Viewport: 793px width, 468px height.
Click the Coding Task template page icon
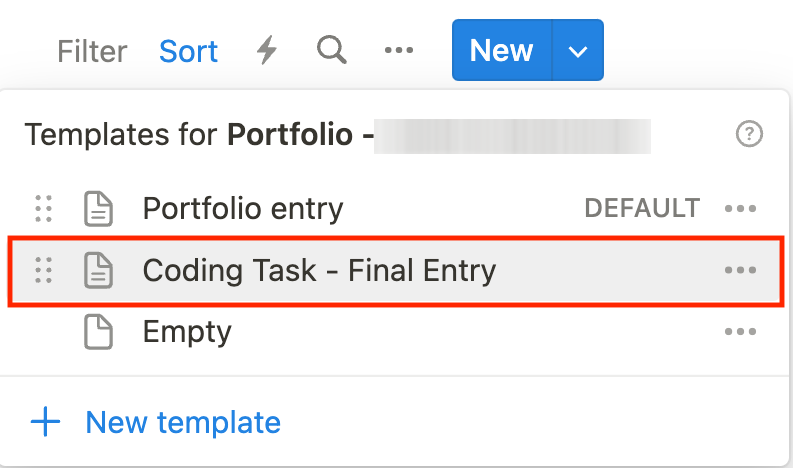(98, 270)
